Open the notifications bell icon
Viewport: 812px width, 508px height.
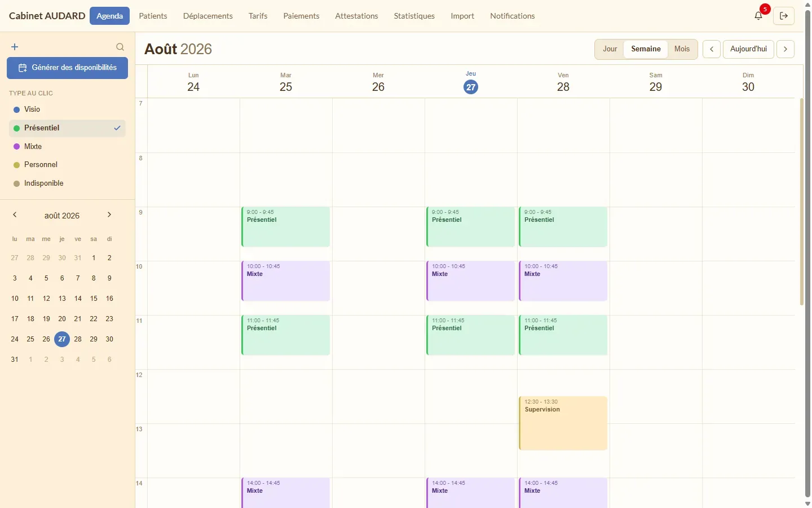coord(758,16)
